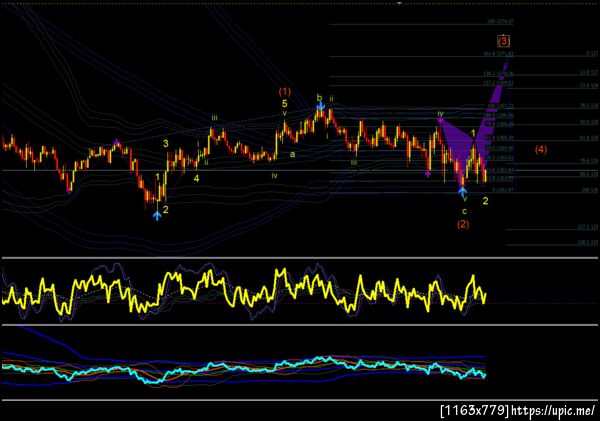Click the blue down arrow under label b
The height and width of the screenshot is (421, 600).
click(321, 106)
